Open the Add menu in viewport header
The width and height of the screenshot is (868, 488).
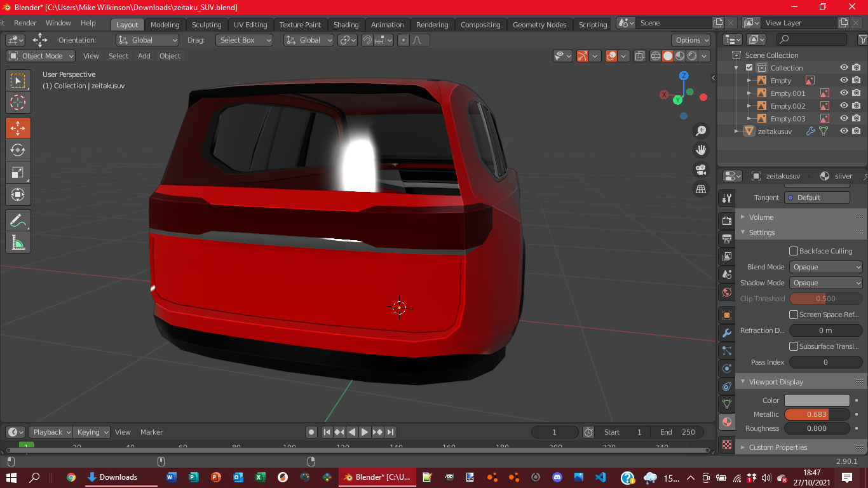(x=144, y=56)
